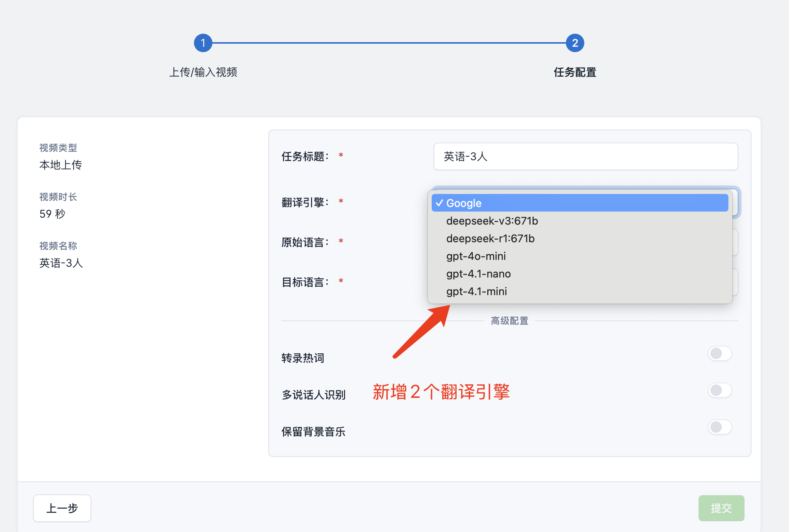Viewport: 789px width, 532px height.
Task: Click the 多说话人识别 label text
Action: [314, 395]
